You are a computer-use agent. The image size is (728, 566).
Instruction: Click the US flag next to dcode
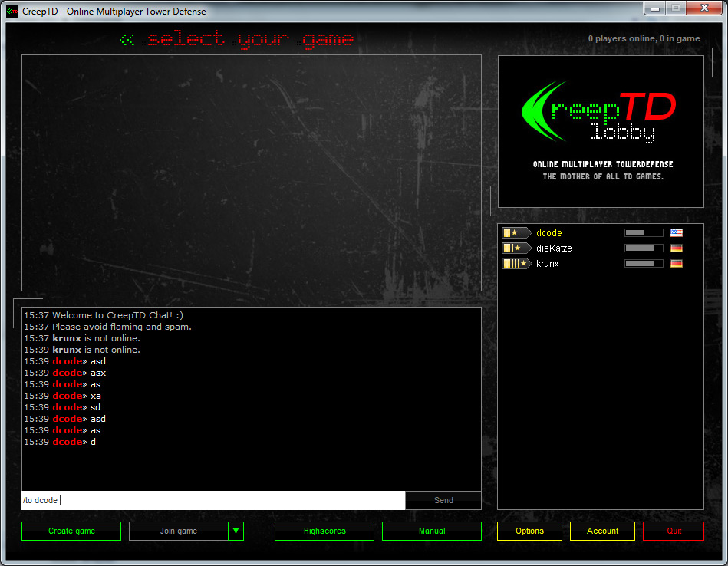click(x=677, y=232)
